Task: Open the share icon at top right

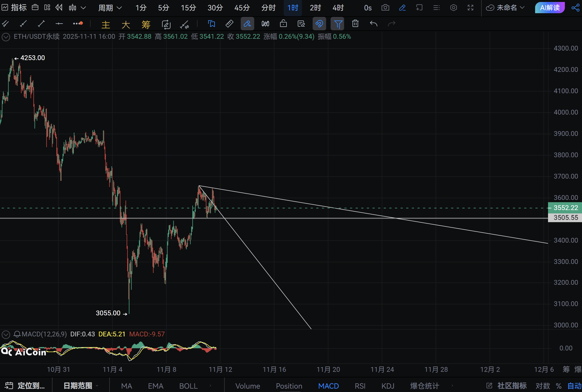Action: coord(575,8)
